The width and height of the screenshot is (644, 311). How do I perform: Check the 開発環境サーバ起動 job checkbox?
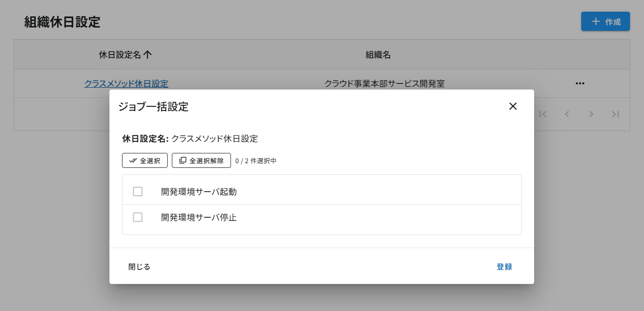coord(137,191)
